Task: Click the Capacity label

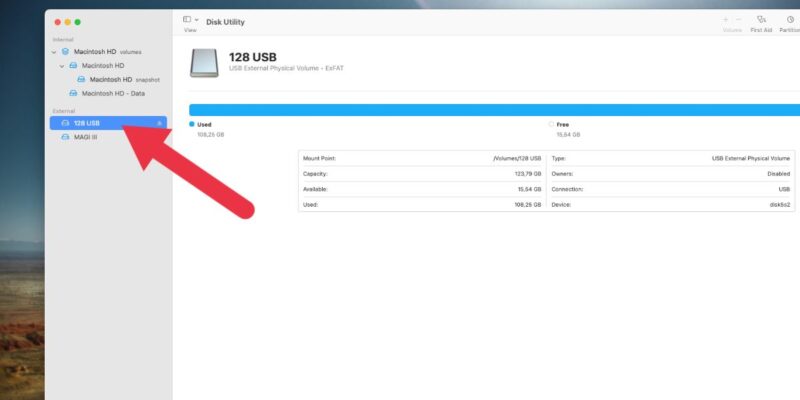Action: tap(315, 174)
